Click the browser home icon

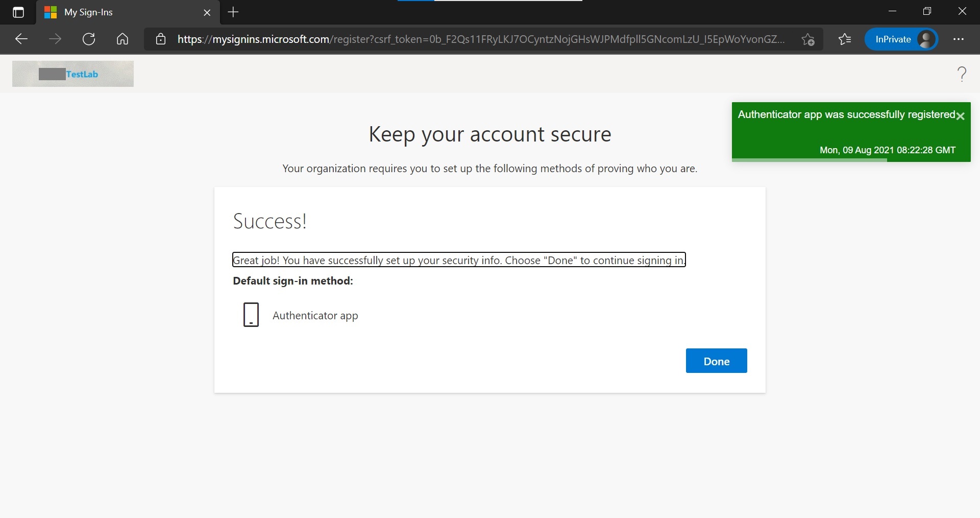tap(122, 39)
